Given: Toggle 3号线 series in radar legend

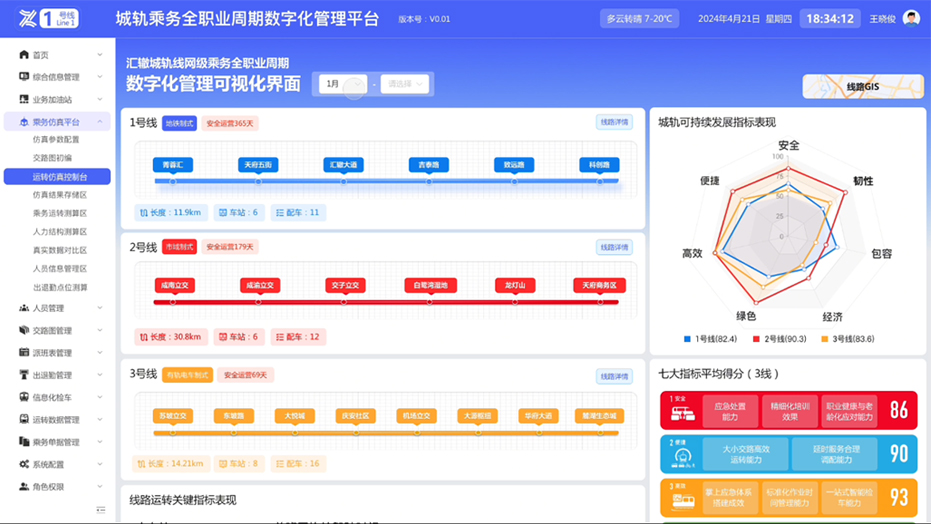Looking at the screenshot, I should coord(846,339).
